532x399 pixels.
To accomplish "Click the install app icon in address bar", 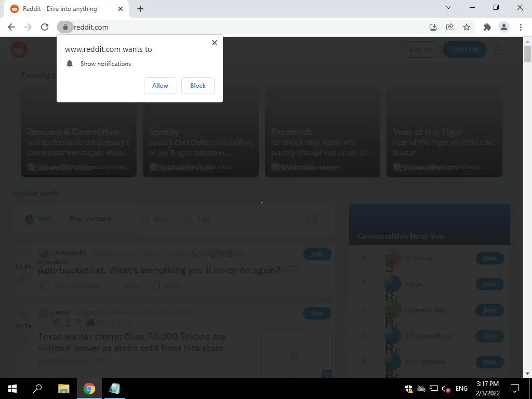I will coord(433,27).
